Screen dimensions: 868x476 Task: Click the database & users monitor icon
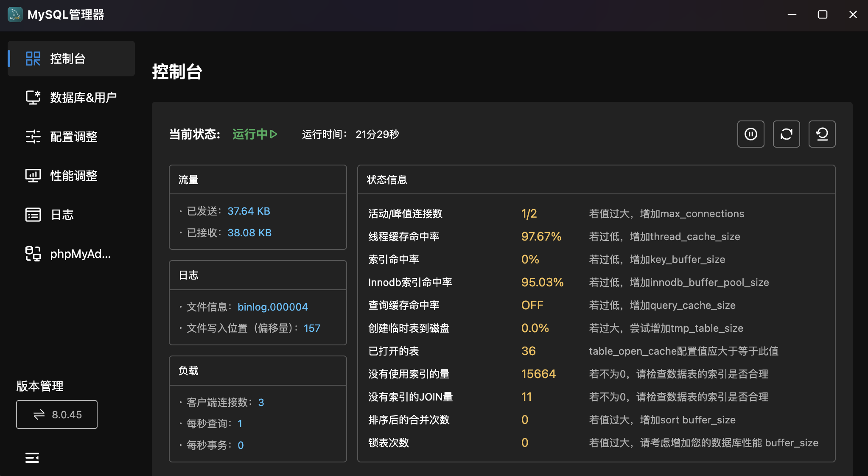33,98
